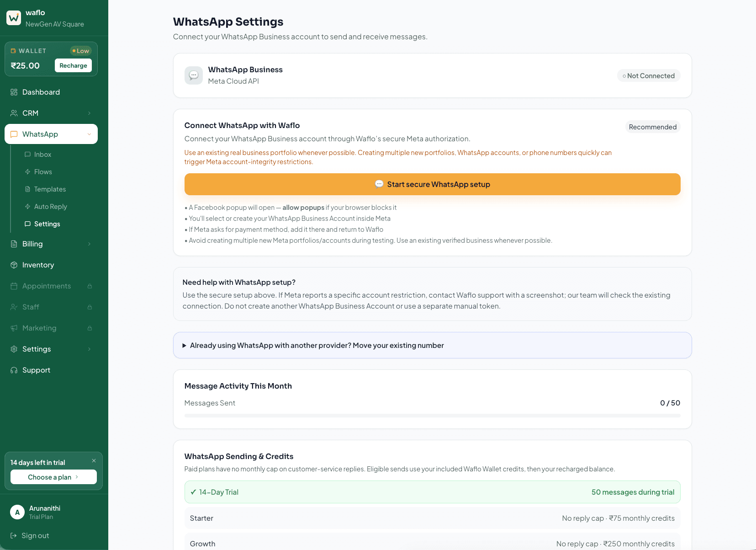Click the wallet icon in sidebar
This screenshot has height=550, width=756.
click(x=13, y=51)
